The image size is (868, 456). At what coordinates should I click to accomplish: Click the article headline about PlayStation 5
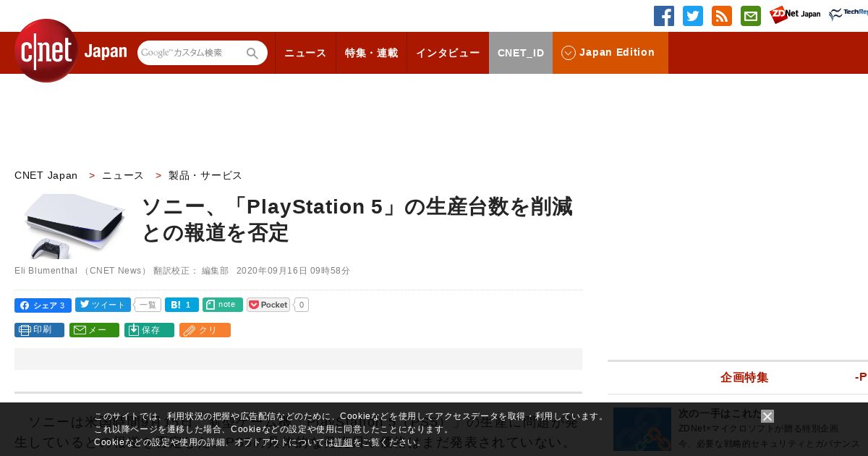pyautogui.click(x=357, y=219)
